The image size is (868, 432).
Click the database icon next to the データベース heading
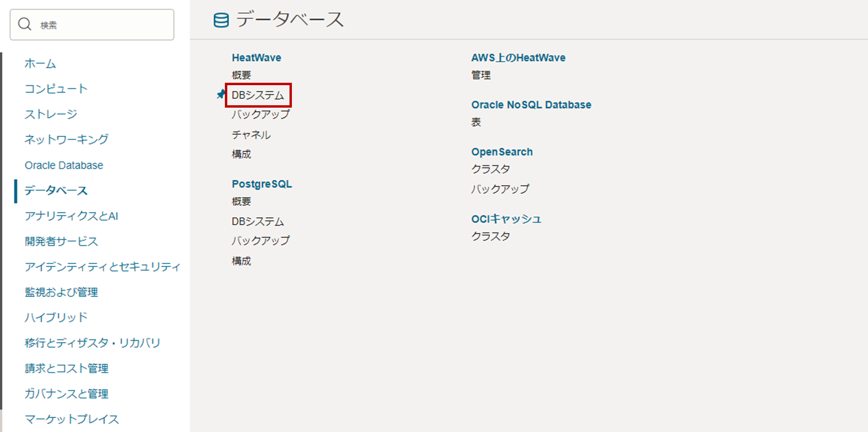point(221,21)
